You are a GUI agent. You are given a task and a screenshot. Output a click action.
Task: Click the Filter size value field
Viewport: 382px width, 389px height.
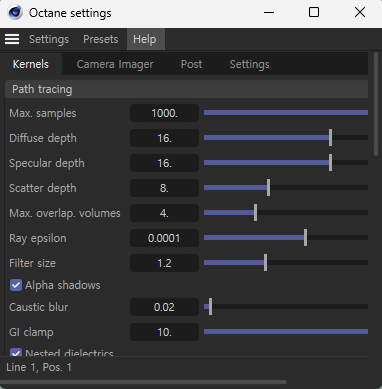164,263
